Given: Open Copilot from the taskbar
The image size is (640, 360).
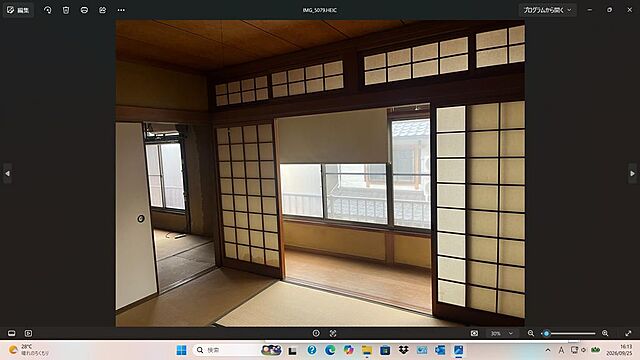Looking at the screenshot, I should click(x=348, y=350).
